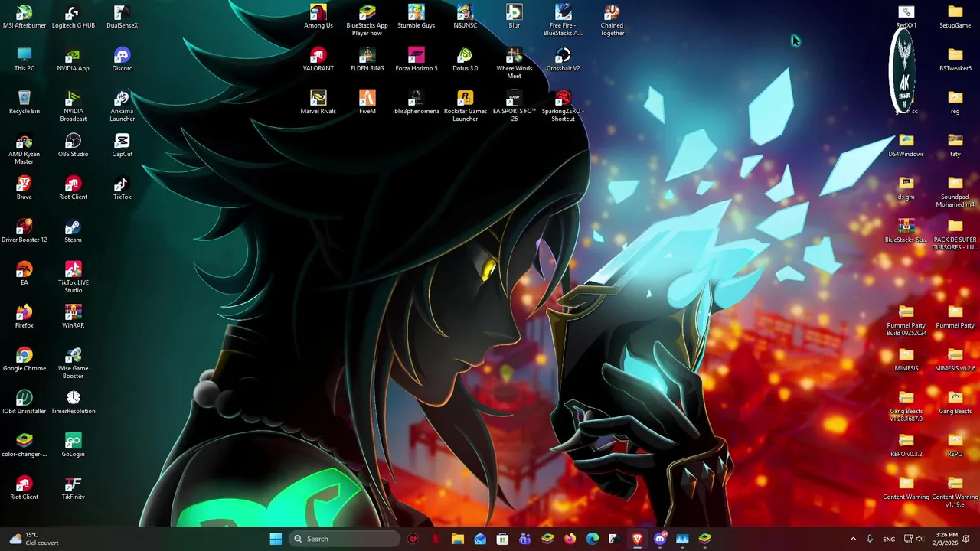This screenshot has height=551, width=980.
Task: Select the Ankama Launcher icon
Action: pos(122,106)
